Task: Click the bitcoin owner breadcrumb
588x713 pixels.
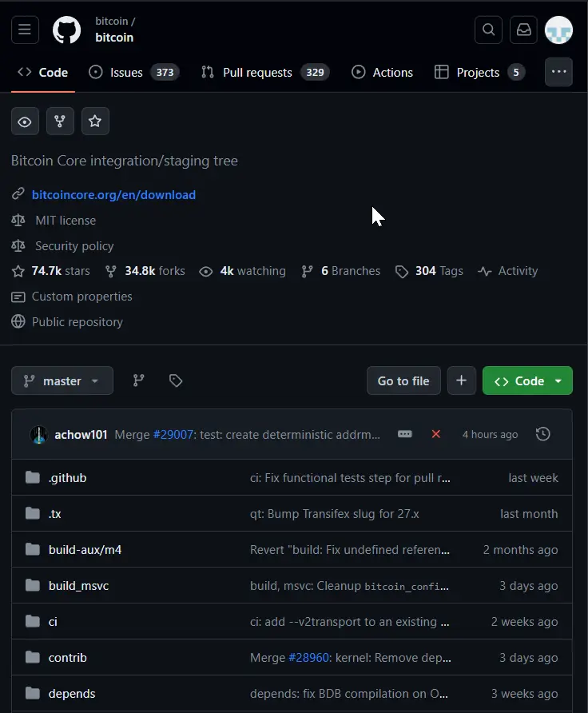Action: click(x=111, y=22)
